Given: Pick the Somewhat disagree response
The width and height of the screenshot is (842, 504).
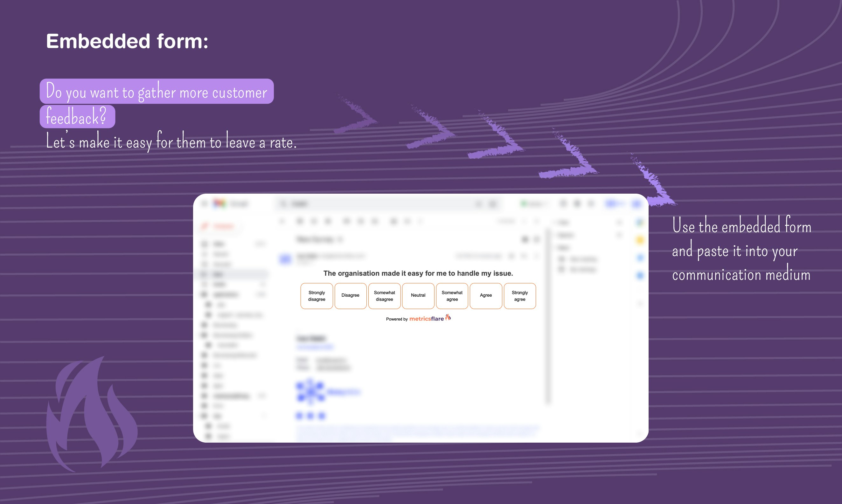Looking at the screenshot, I should click(384, 296).
